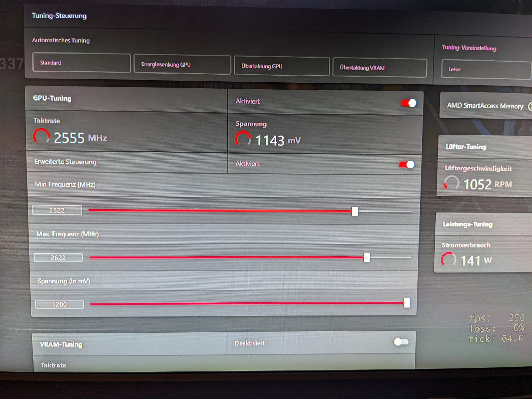Enable the VRAM-Tuning toggle
Viewport: 532px width, 399px height.
[401, 342]
